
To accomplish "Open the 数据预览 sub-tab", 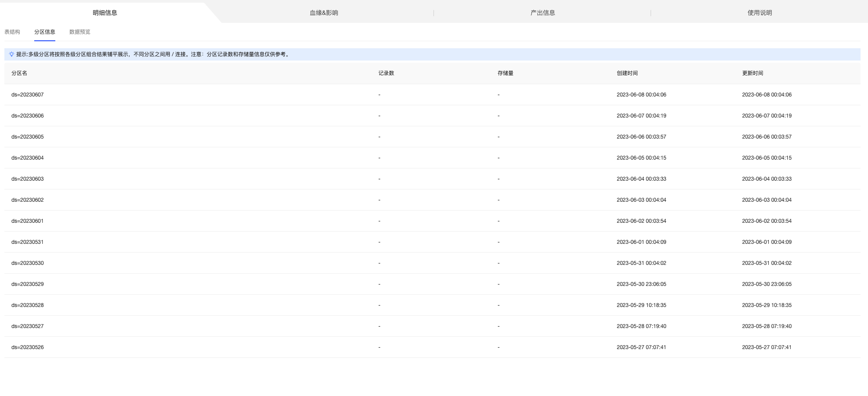I will click(x=80, y=32).
